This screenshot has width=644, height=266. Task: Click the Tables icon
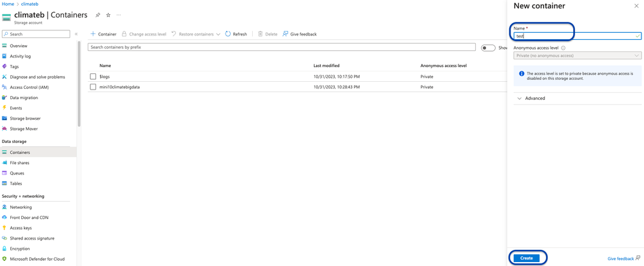tap(5, 184)
